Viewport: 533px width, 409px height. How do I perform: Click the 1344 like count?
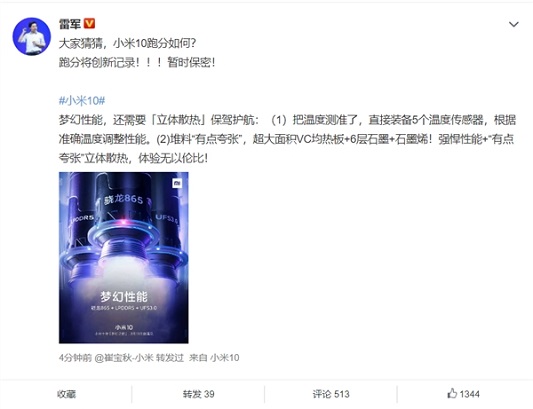point(469,394)
